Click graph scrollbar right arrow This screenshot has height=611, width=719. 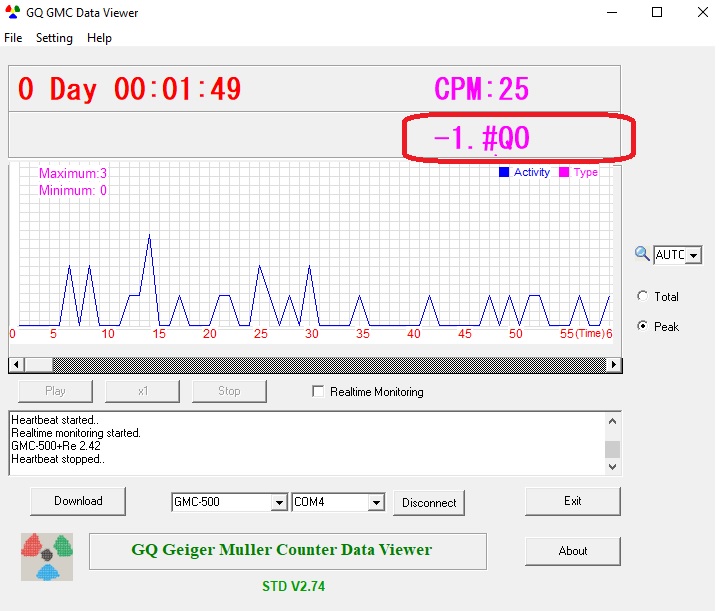click(x=614, y=365)
